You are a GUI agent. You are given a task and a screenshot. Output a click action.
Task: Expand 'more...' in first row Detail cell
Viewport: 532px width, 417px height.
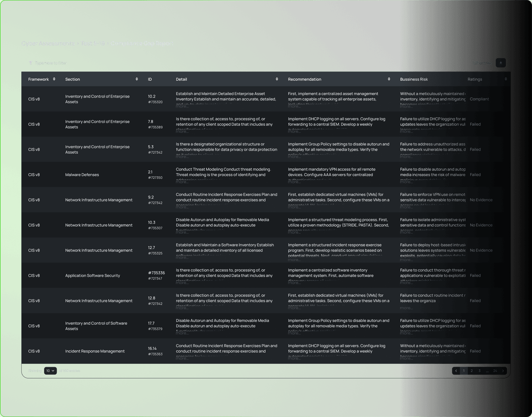(x=182, y=106)
